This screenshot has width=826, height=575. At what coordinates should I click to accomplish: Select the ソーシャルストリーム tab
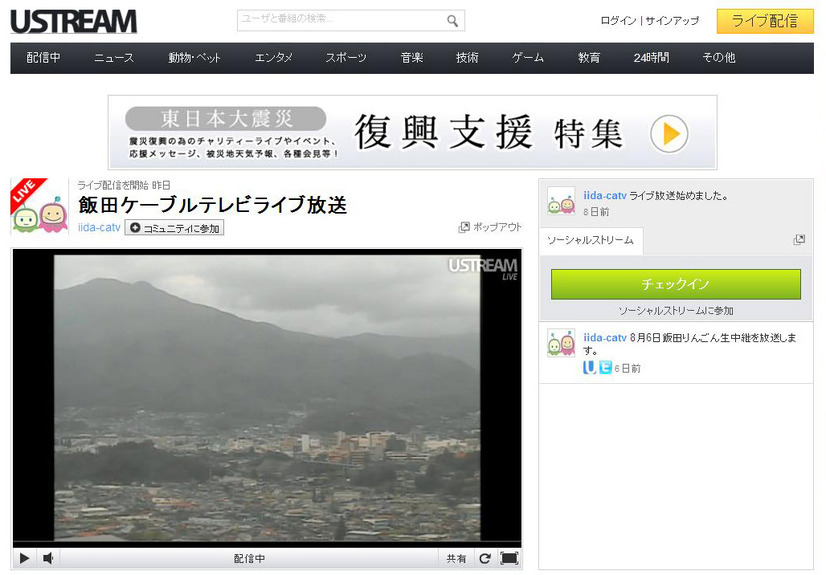click(x=591, y=240)
